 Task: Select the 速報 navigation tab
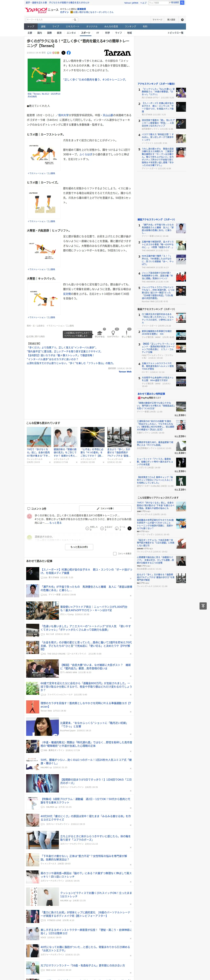(x=43, y=27)
